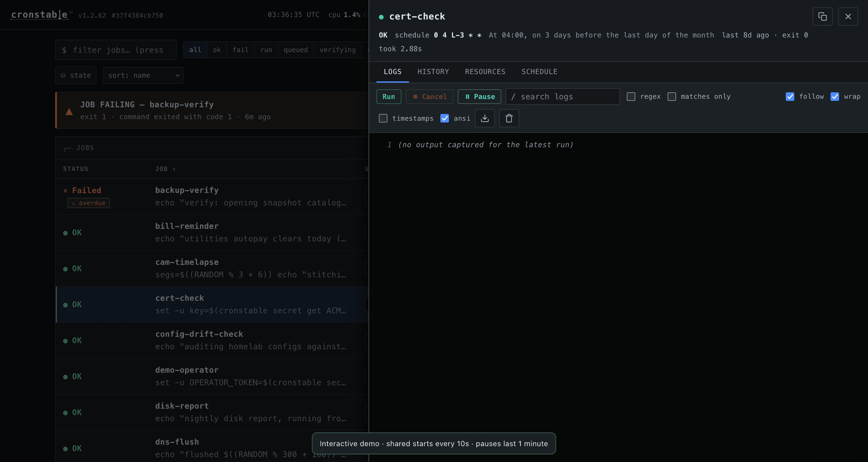Viewport: 868px width, 462px height.
Task: Run the cert-check job
Action: tap(389, 97)
